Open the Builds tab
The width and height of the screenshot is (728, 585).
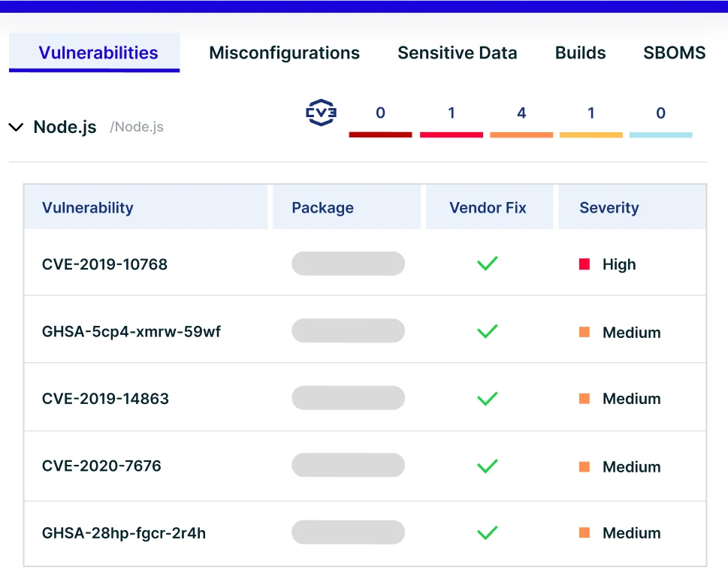pos(580,53)
